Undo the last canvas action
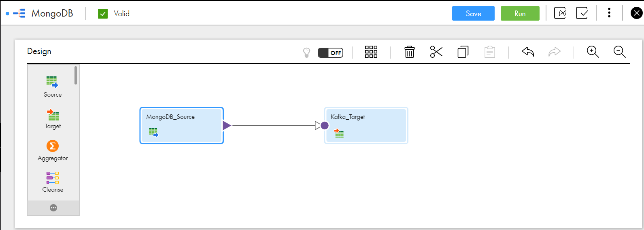 coord(528,52)
